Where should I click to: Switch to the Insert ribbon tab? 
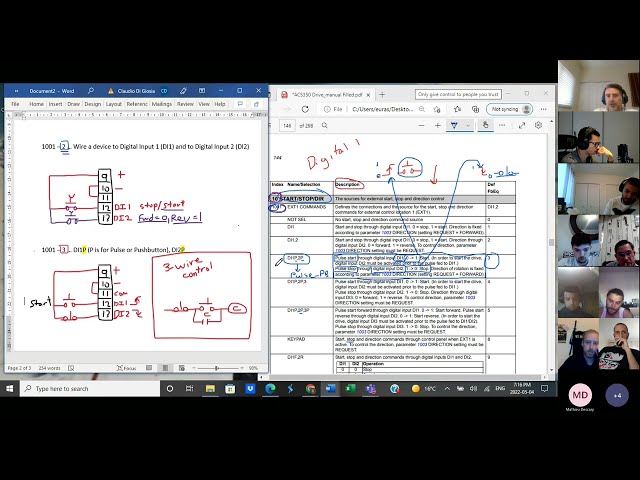(56, 104)
